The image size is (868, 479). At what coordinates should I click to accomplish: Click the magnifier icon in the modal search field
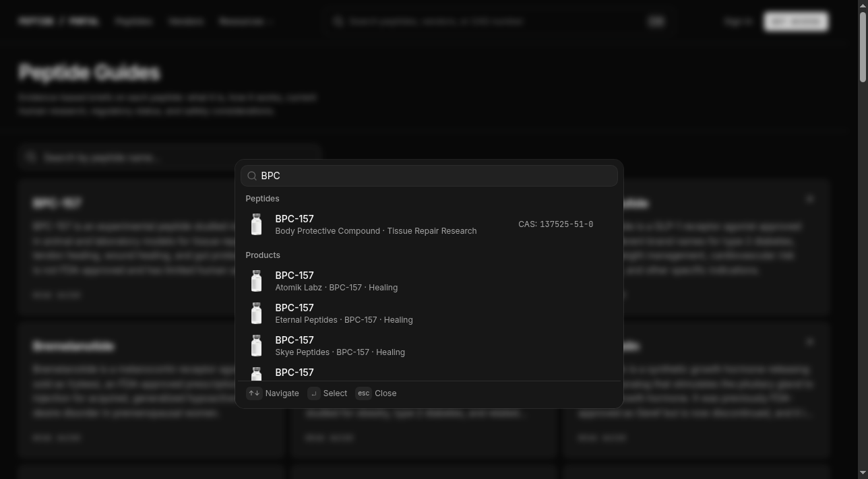(x=252, y=176)
